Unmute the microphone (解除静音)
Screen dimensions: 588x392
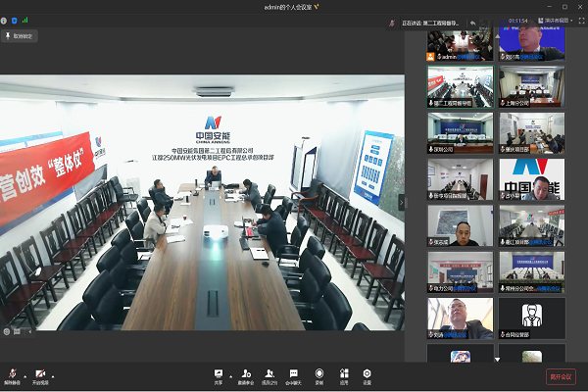[x=13, y=376]
